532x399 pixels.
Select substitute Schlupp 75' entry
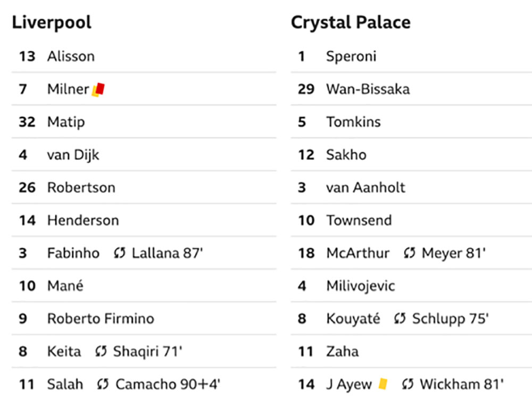(450, 319)
